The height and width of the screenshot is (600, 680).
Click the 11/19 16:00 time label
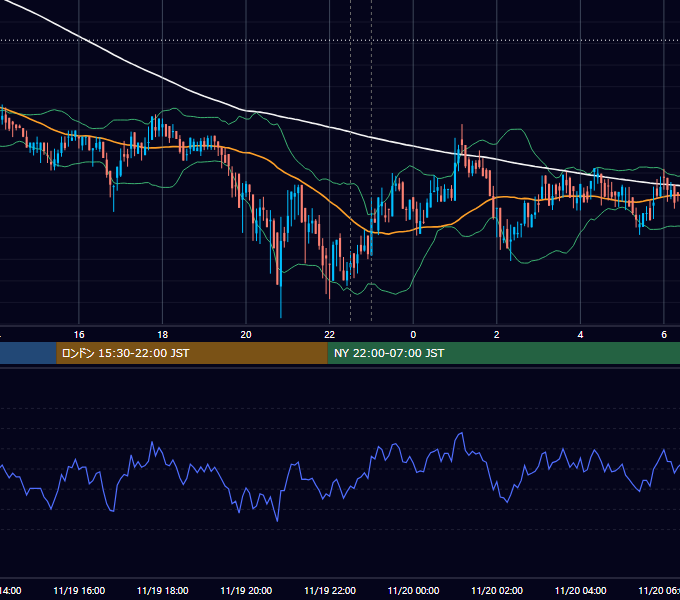click(79, 590)
